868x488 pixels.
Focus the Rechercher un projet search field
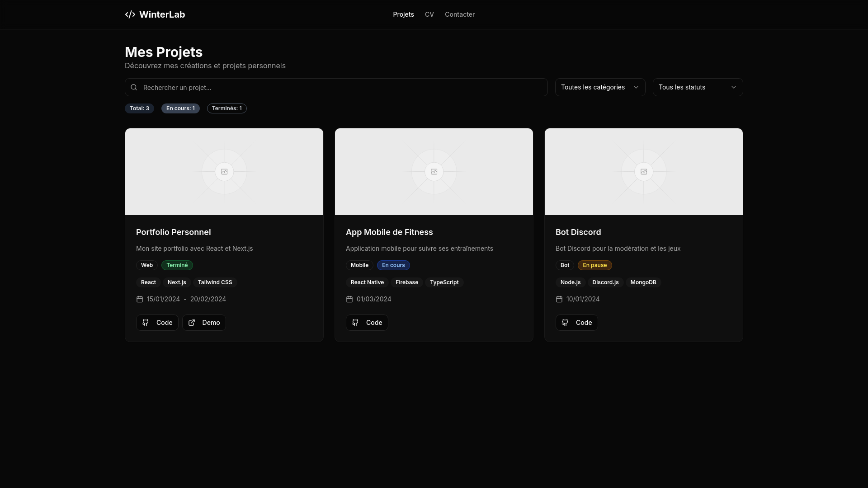(x=336, y=87)
